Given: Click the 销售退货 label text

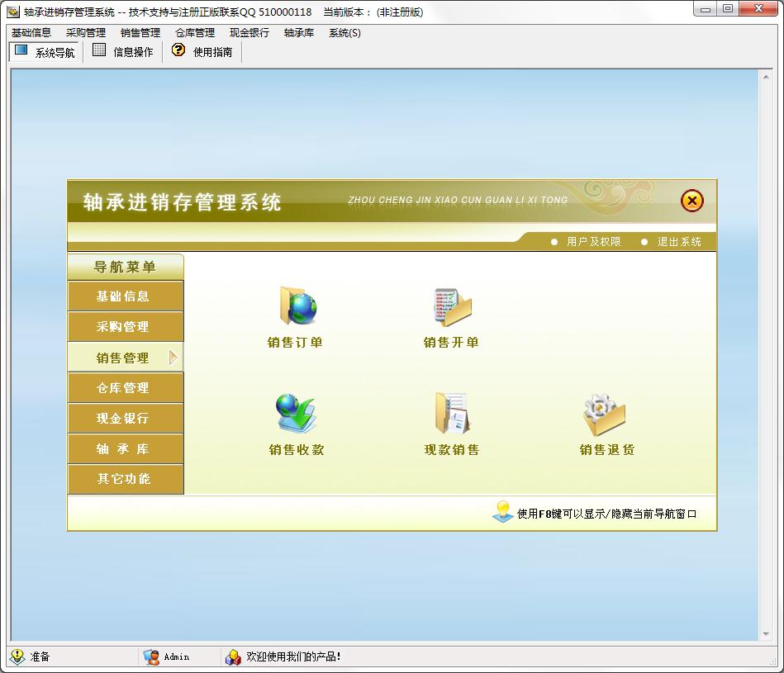Looking at the screenshot, I should coord(607,450).
